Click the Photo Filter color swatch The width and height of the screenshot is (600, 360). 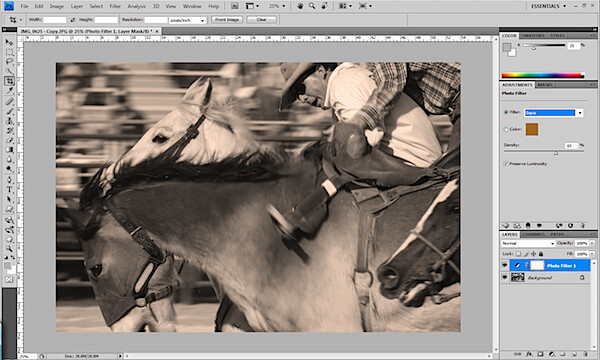pyautogui.click(x=532, y=129)
